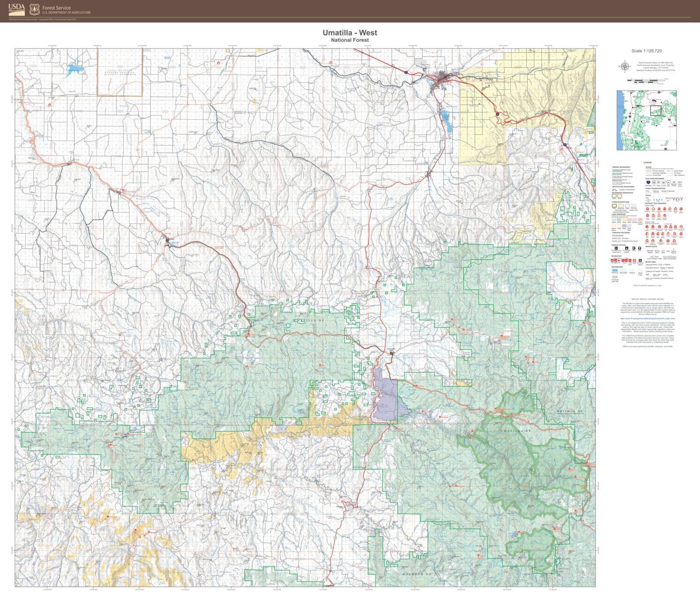Toggle the USFS wilderness designation box in legend
This screenshot has height=598, width=700.
click(614, 196)
